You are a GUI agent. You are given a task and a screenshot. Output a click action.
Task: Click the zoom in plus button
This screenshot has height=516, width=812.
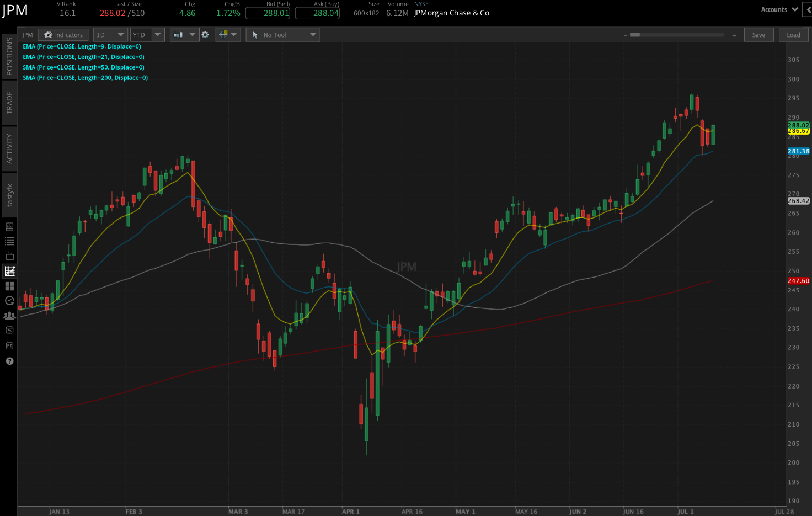click(734, 35)
